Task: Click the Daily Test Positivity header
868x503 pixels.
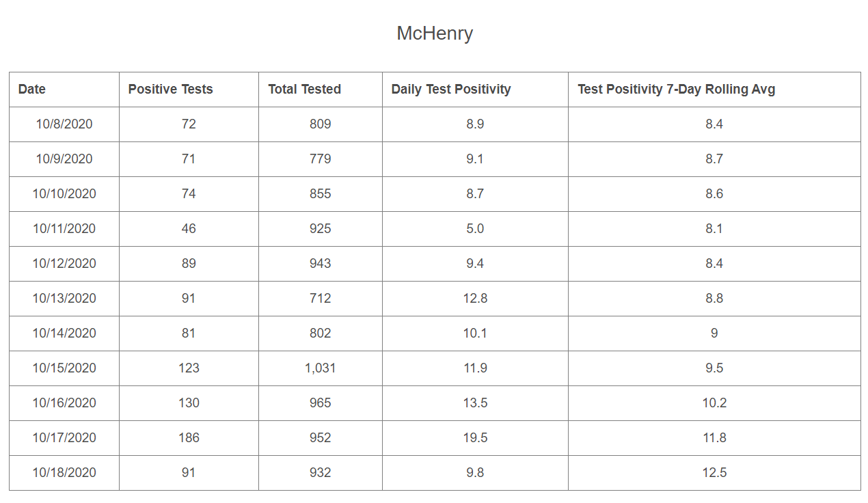Action: pos(450,89)
